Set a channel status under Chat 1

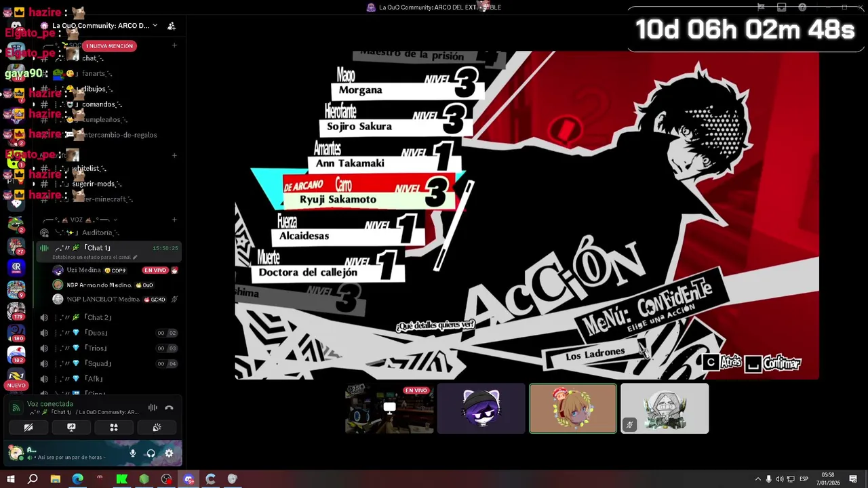tap(95, 258)
